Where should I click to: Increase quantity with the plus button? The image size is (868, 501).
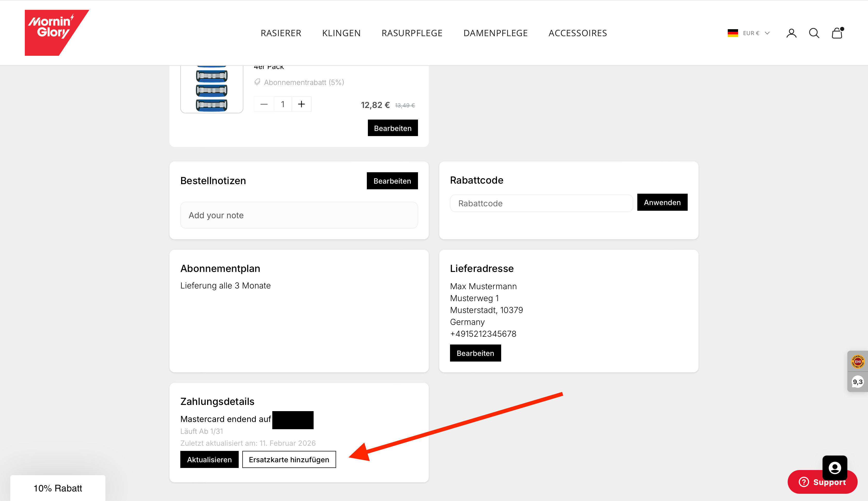point(301,104)
